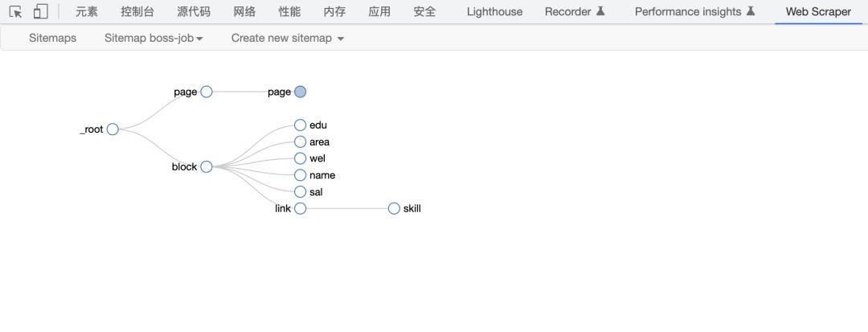This screenshot has width=868, height=332.
Task: Switch to the Web Scraper tab
Action: pyautogui.click(x=818, y=12)
